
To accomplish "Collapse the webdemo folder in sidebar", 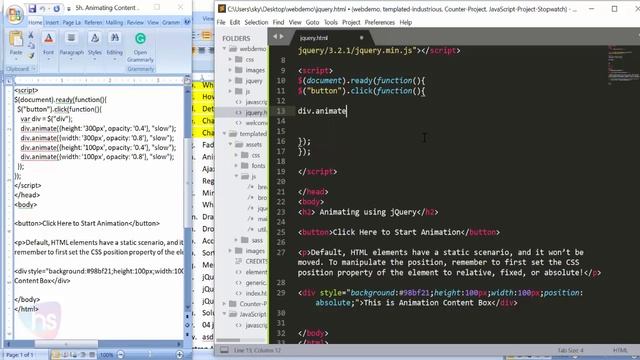I will pyautogui.click(x=224, y=49).
